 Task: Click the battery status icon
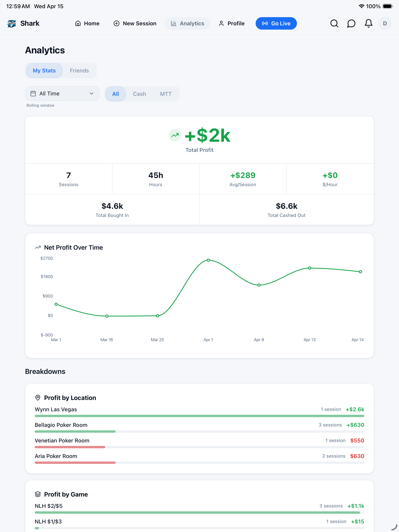coord(388,6)
